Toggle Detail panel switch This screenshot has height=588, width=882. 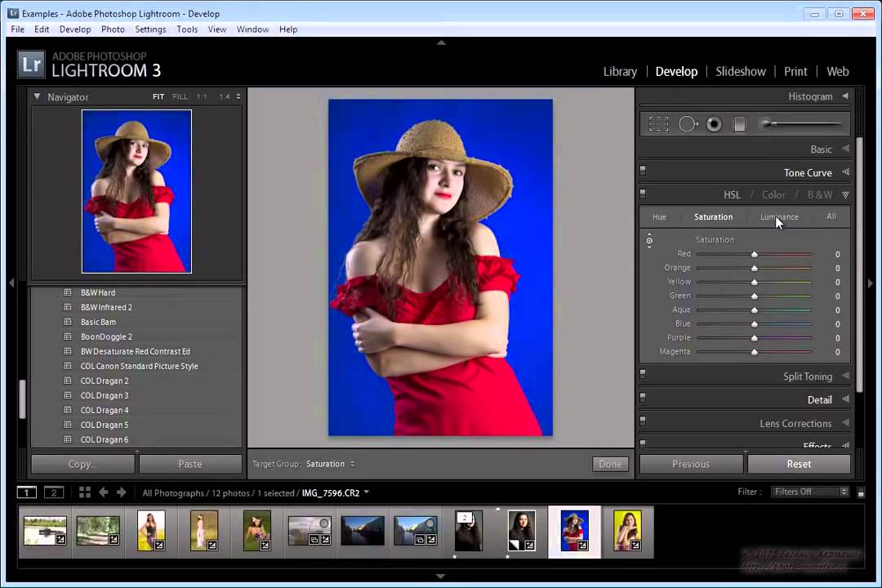pos(643,398)
